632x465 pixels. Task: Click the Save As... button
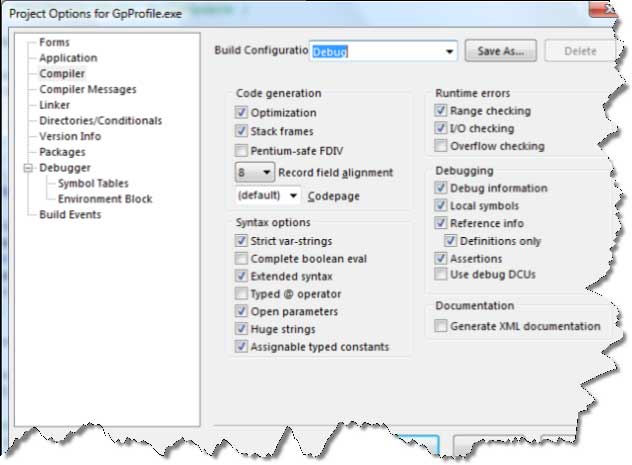click(x=501, y=51)
